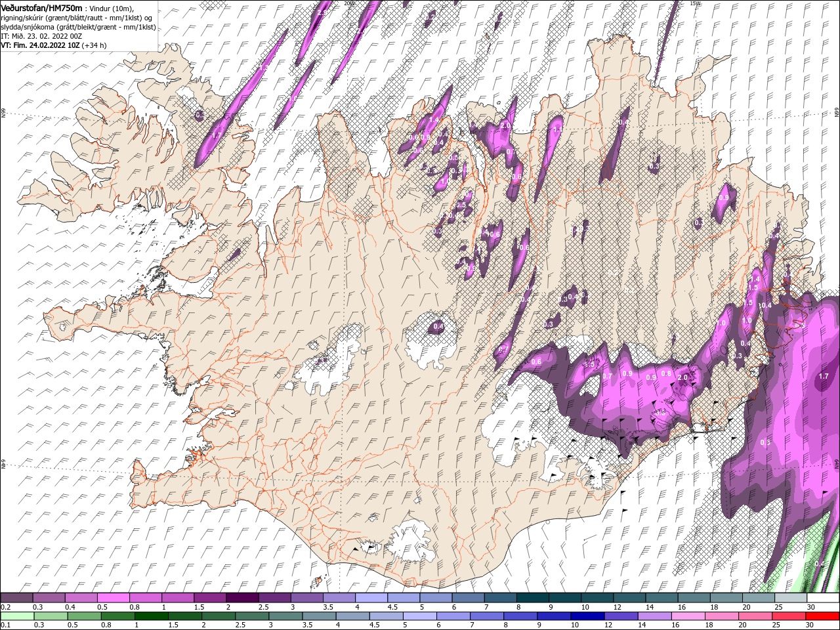The height and width of the screenshot is (630, 840).
Task: Click the '0.2' label on the snow legend
Action: [x=5, y=607]
